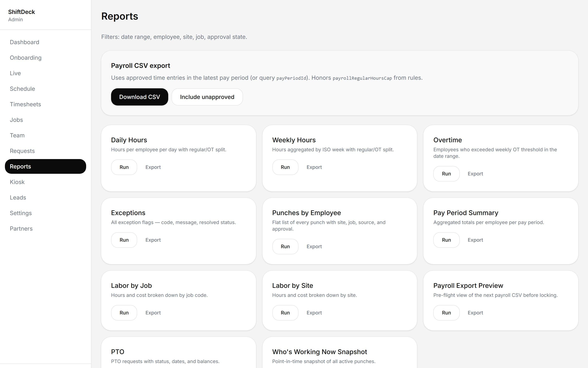Select Jobs in the sidebar
The image size is (588, 368).
tap(46, 120)
